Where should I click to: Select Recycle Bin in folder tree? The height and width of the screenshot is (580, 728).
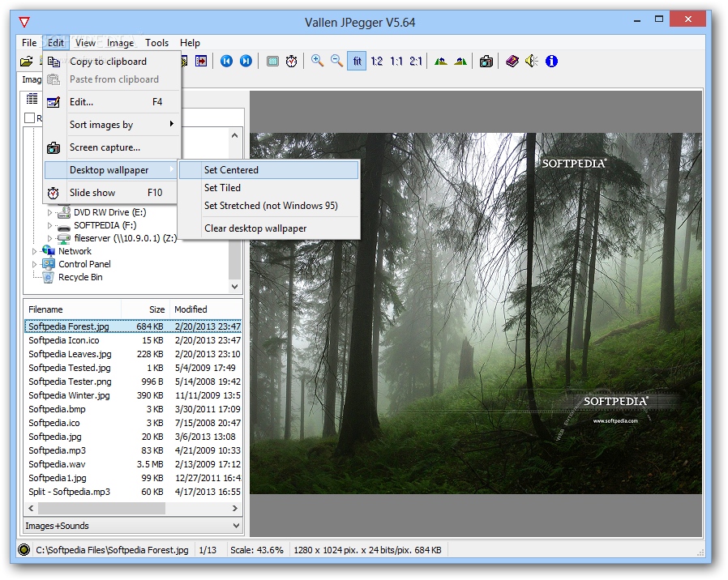pyautogui.click(x=80, y=278)
